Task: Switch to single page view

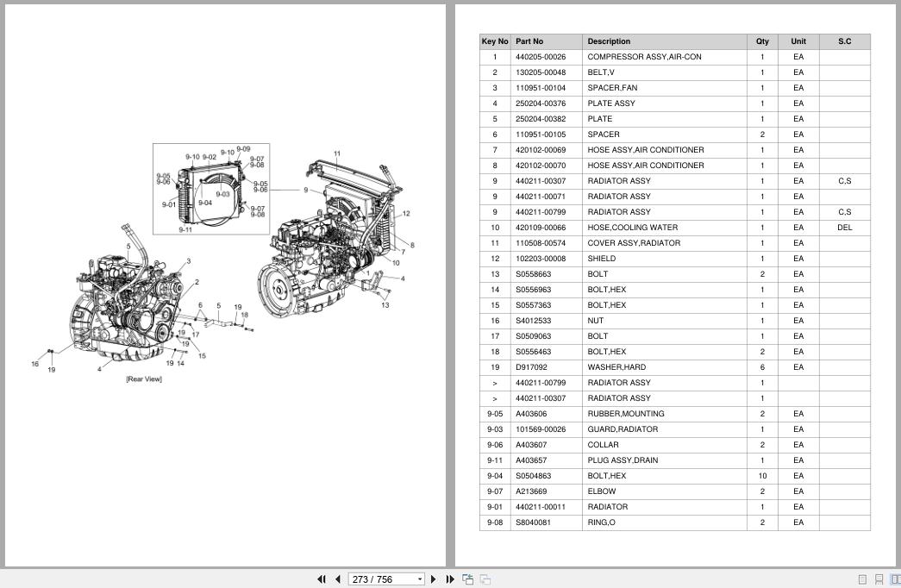Action: (x=862, y=579)
